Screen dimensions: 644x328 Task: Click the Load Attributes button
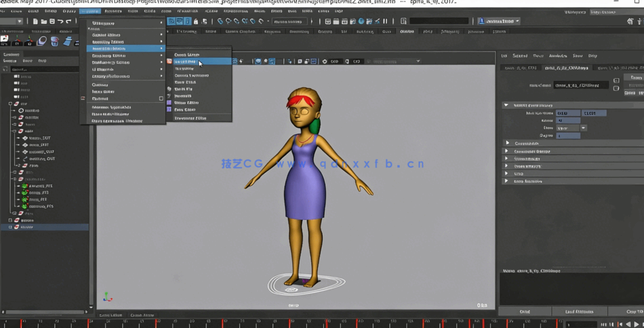[579, 311]
